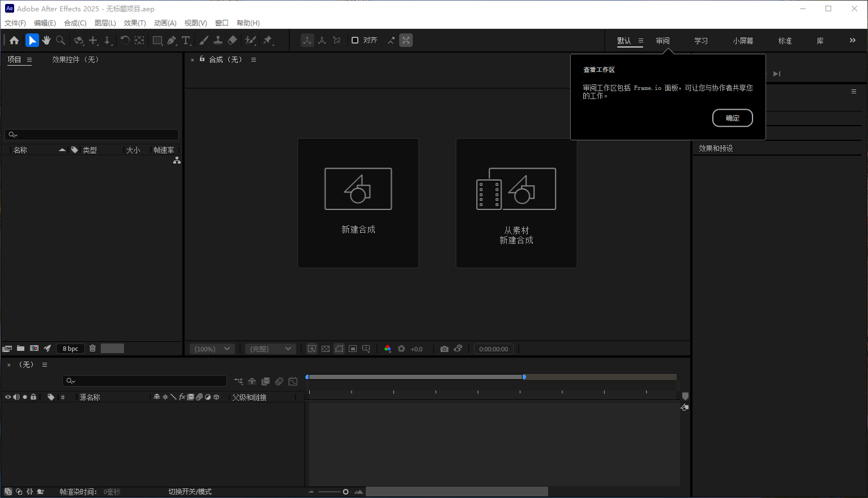The image size is (868, 498).
Task: Click exposure value +0.0
Action: click(x=417, y=349)
